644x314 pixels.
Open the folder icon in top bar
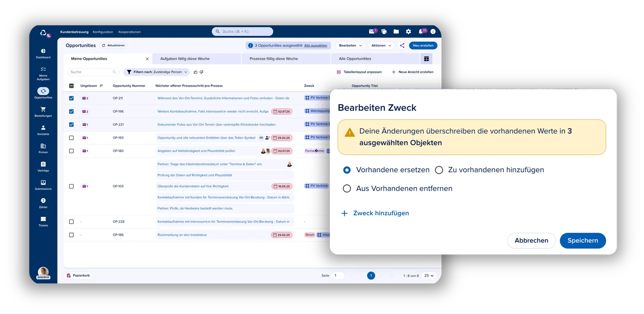coord(396,31)
